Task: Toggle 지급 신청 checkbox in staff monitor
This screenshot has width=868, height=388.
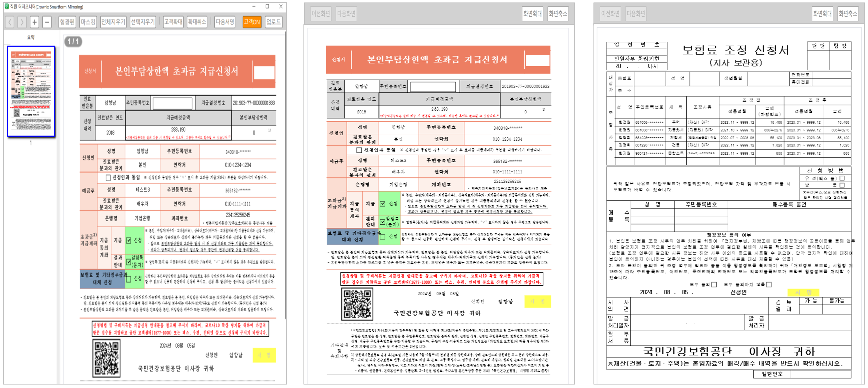Action: tap(129, 241)
